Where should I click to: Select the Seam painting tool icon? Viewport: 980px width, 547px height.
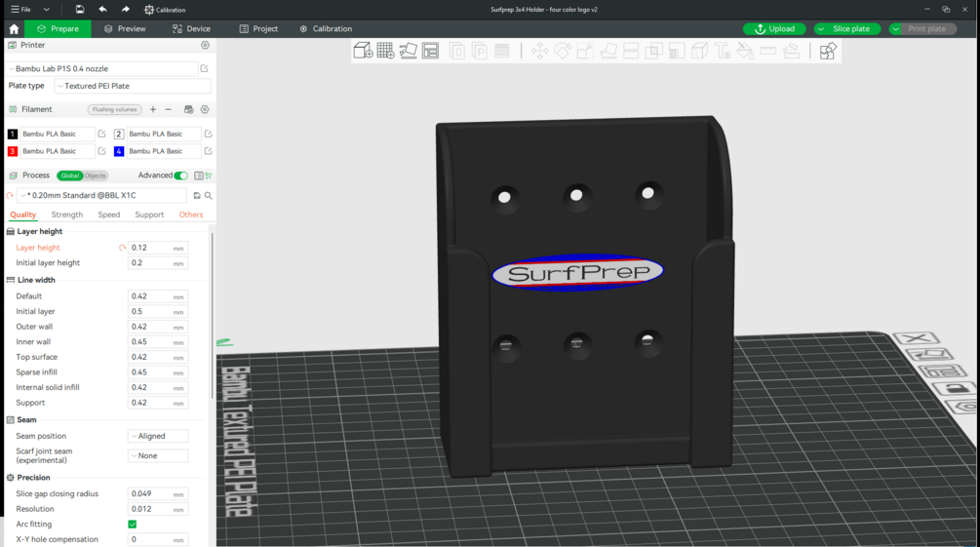(x=699, y=51)
